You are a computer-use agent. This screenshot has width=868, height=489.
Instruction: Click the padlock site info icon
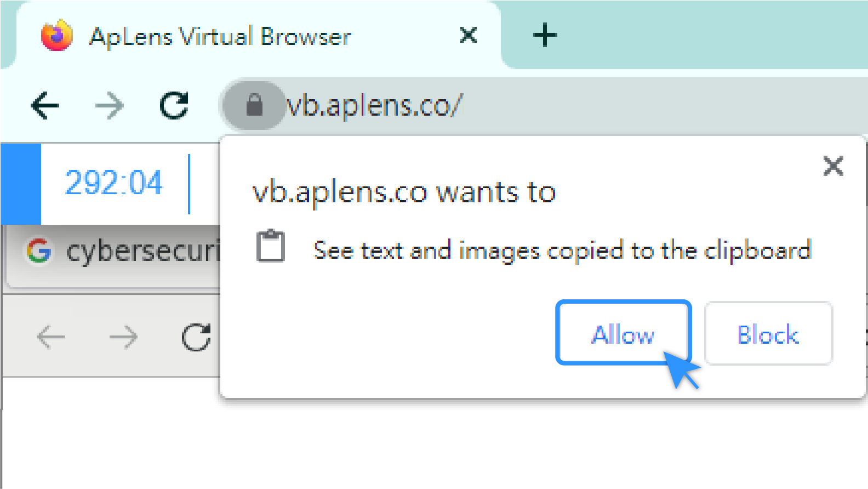click(x=254, y=105)
